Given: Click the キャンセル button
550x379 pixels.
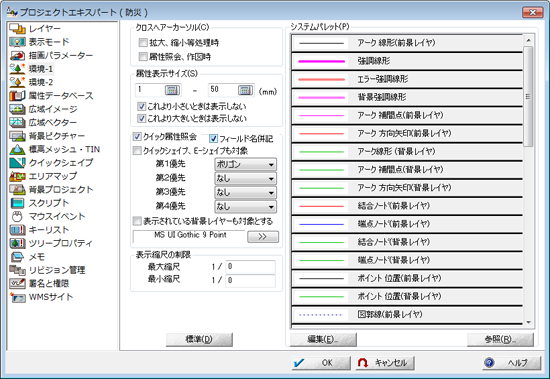Looking at the screenshot, I should tap(385, 363).
